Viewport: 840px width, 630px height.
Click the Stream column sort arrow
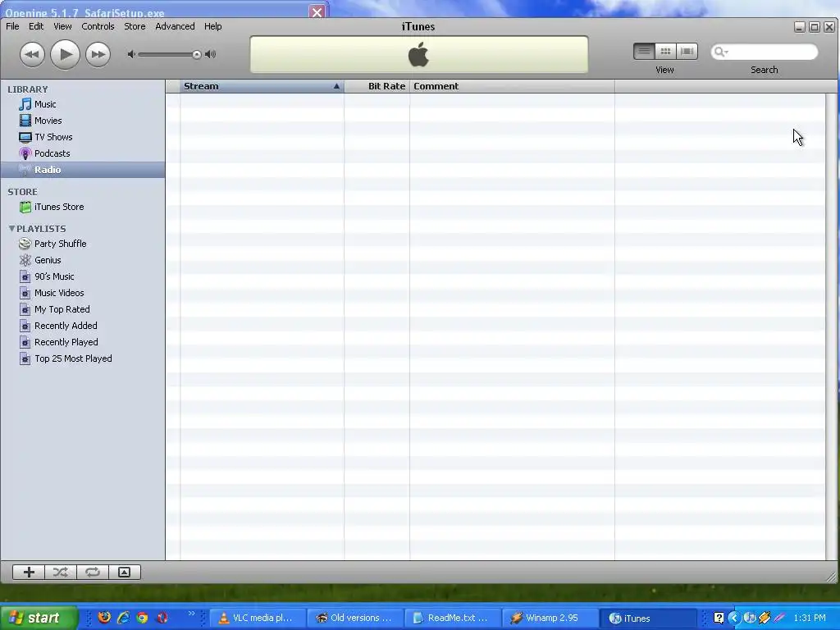click(336, 86)
